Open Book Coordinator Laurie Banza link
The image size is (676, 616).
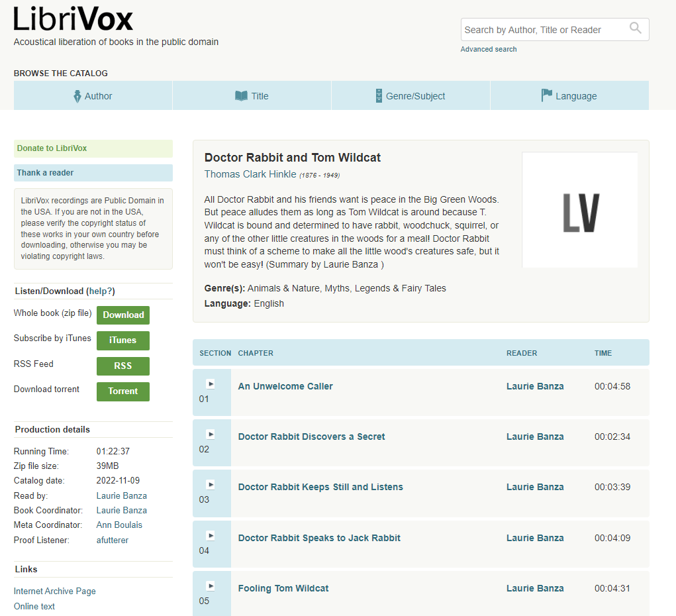click(122, 510)
